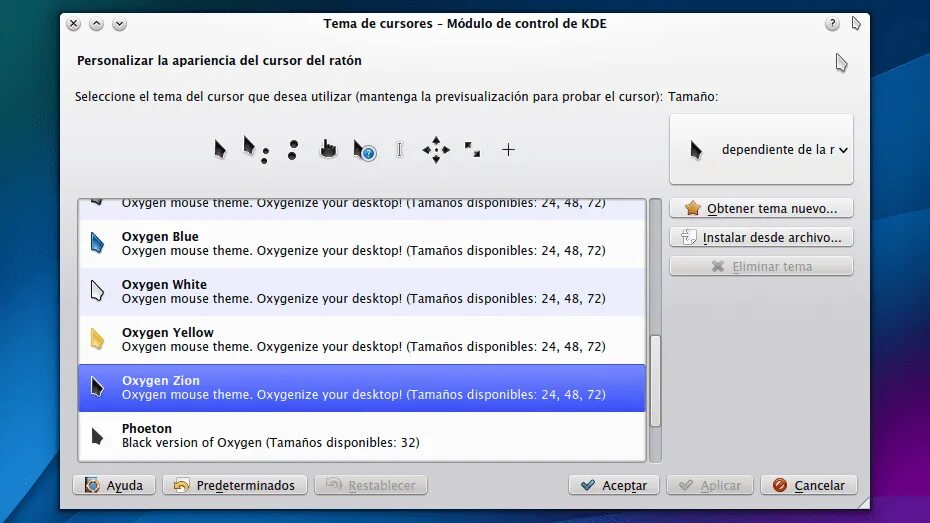Confirm with the Aceptar button
Screen dimensions: 930x523
click(614, 485)
